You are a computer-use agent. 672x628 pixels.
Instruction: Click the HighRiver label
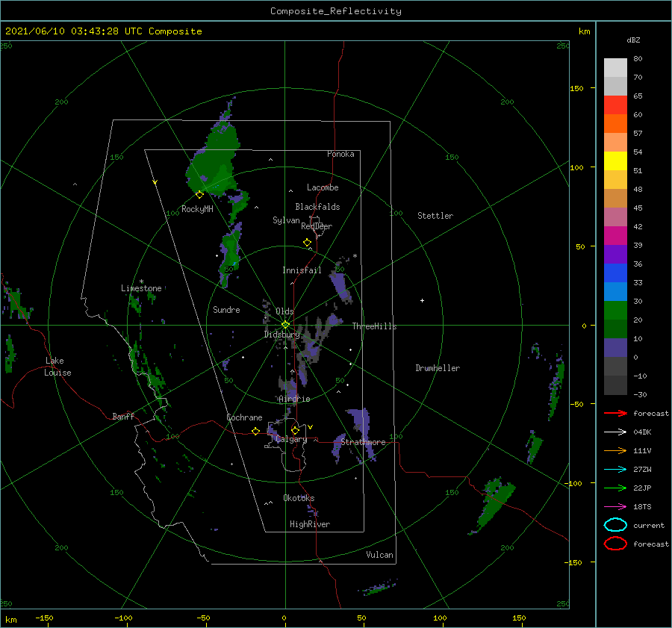pos(309,524)
